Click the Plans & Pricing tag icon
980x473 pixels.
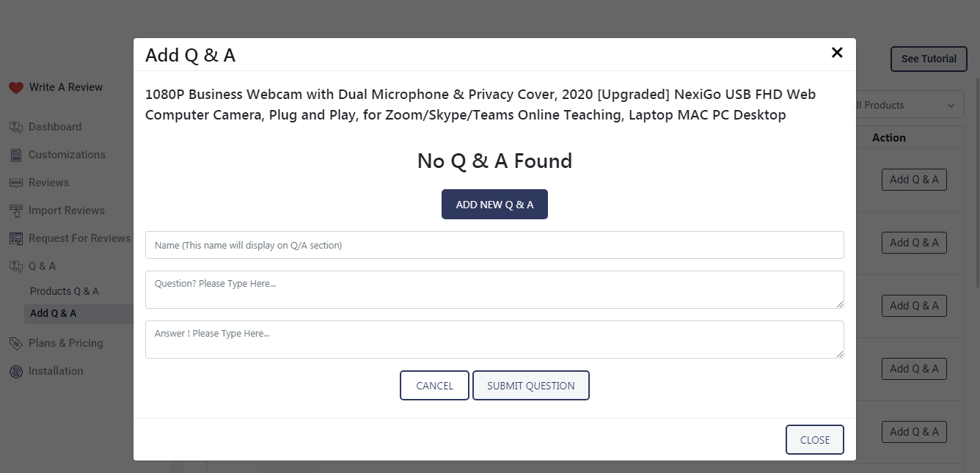point(16,343)
